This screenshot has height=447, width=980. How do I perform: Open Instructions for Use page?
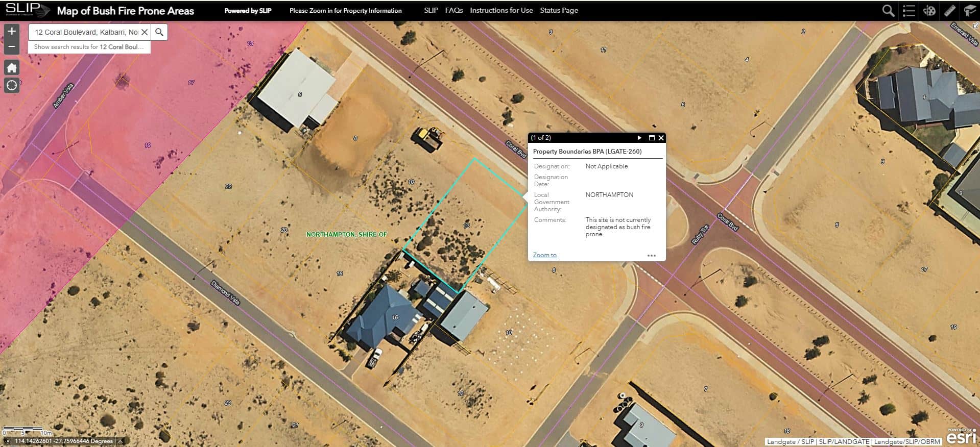(501, 10)
